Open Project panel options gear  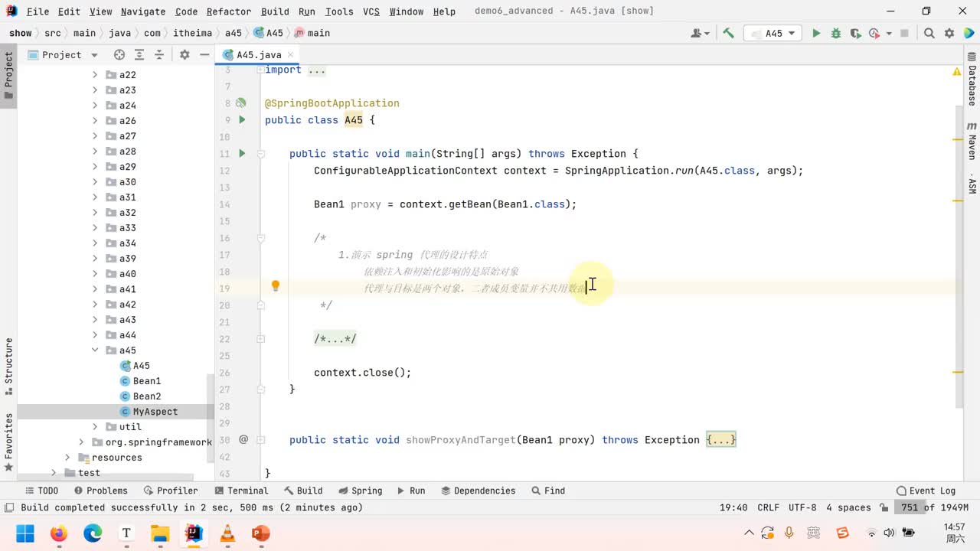pos(185,54)
